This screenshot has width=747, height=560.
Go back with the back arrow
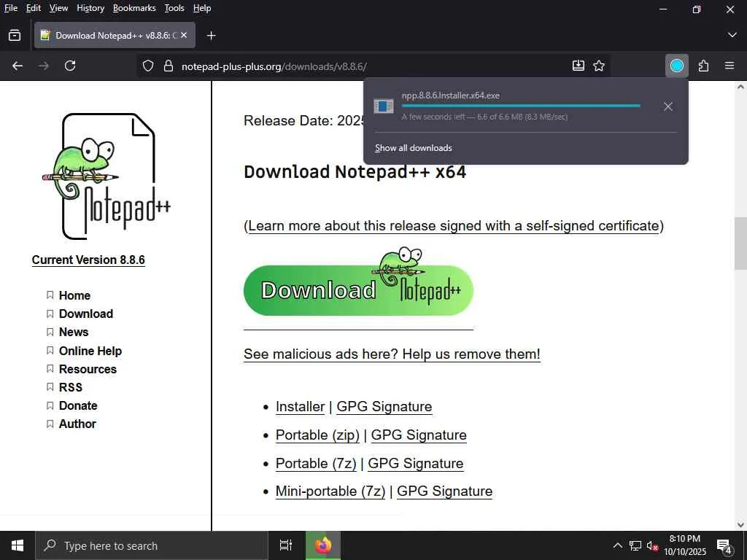[x=18, y=66]
